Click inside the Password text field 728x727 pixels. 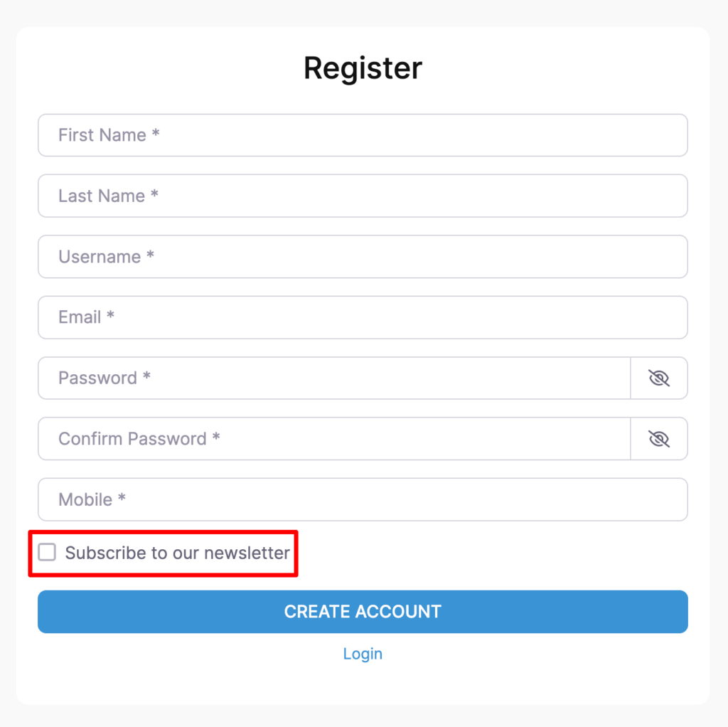[x=334, y=378]
